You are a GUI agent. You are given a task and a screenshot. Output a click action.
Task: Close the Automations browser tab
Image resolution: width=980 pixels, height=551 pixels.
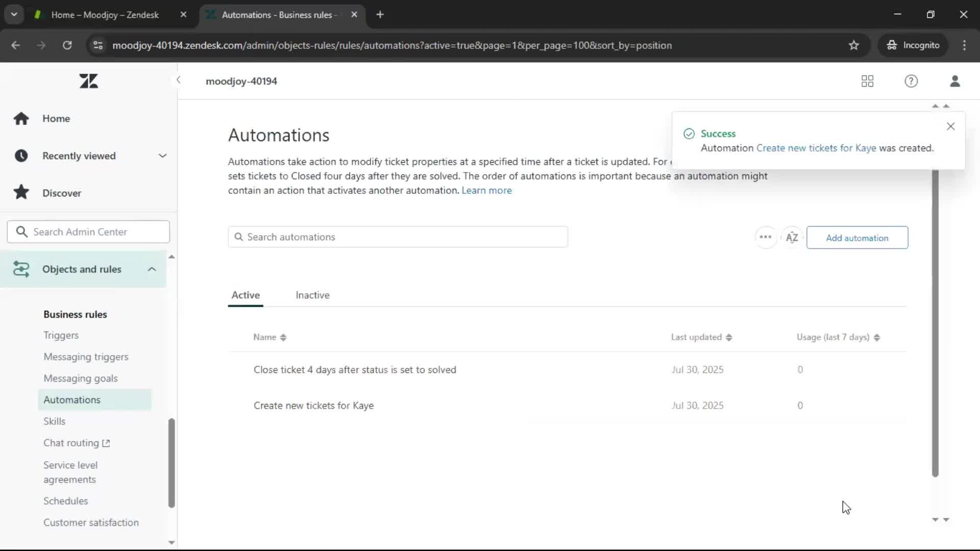[354, 15]
